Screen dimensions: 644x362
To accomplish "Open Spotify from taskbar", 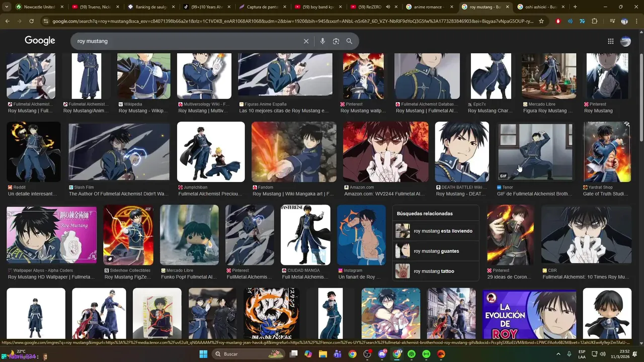I will pos(412,354).
